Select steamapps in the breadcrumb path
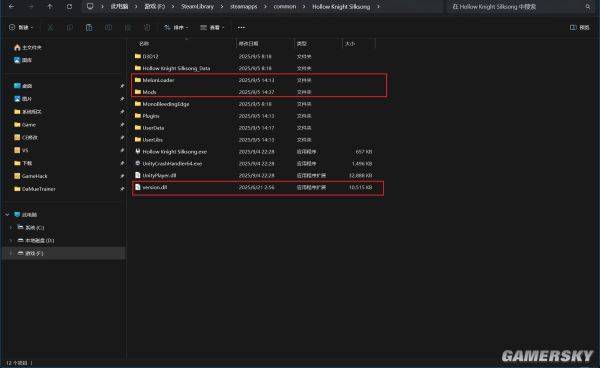 pyautogui.click(x=244, y=7)
